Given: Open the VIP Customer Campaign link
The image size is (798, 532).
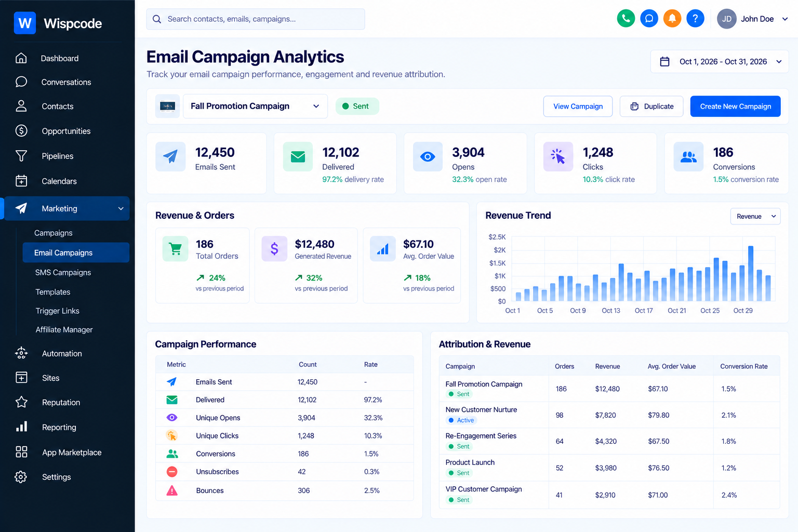Looking at the screenshot, I should [x=483, y=489].
